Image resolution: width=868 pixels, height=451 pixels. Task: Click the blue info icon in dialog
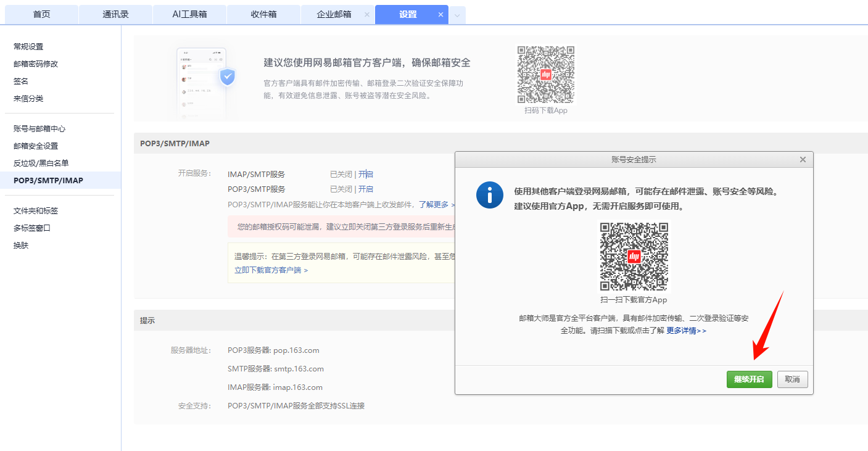[490, 195]
